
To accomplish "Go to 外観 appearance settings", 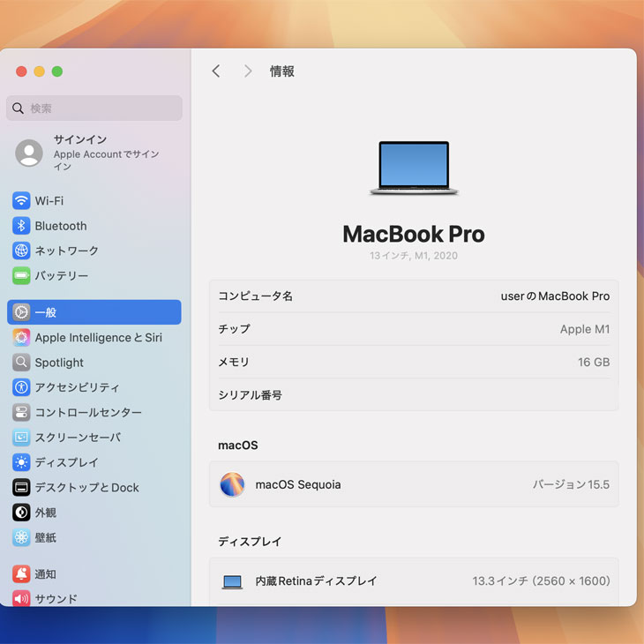I will (45, 513).
